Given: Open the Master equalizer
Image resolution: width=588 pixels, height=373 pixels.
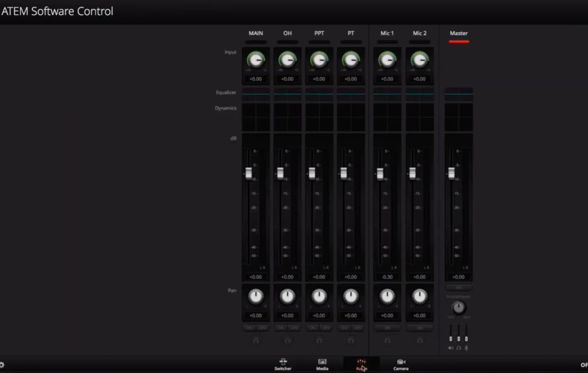Looking at the screenshot, I should [x=458, y=94].
